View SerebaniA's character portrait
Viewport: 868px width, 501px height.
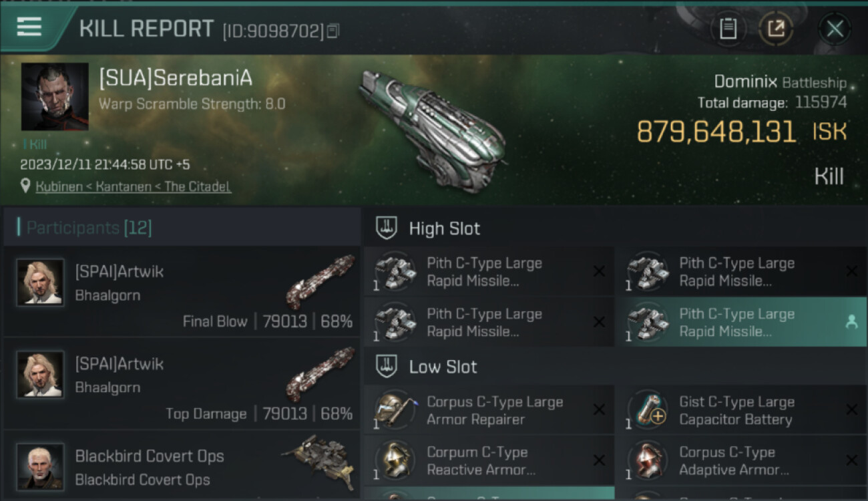coord(55,96)
